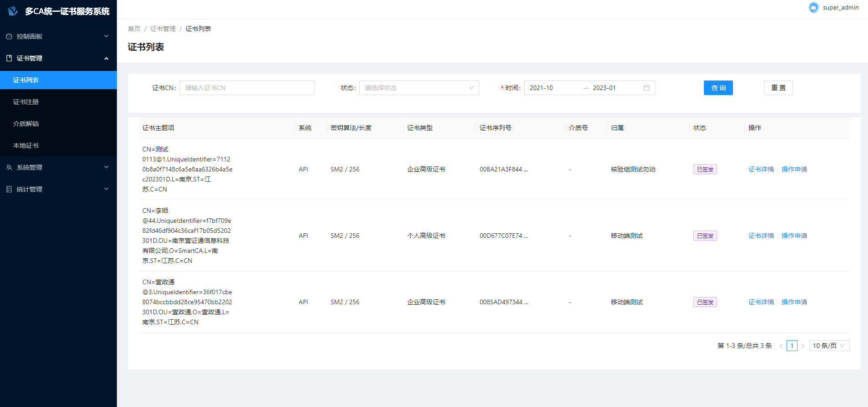868x407 pixels.
Task: Click serial number 00D677C07E74
Action: point(504,236)
